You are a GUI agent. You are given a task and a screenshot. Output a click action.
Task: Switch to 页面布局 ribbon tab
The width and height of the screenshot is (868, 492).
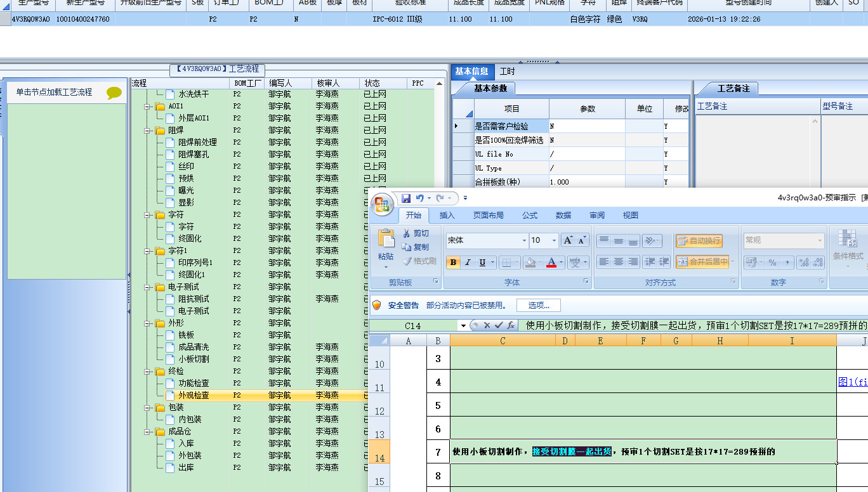[x=488, y=216]
